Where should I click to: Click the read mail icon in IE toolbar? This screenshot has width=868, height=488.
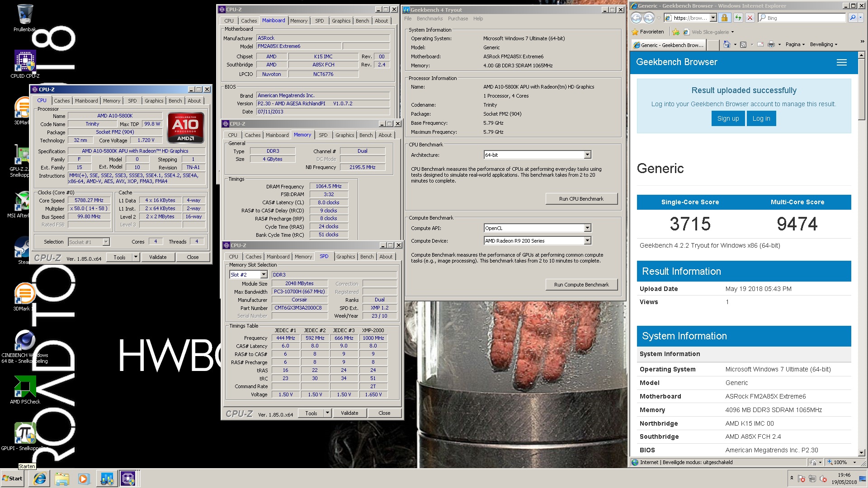pos(760,44)
